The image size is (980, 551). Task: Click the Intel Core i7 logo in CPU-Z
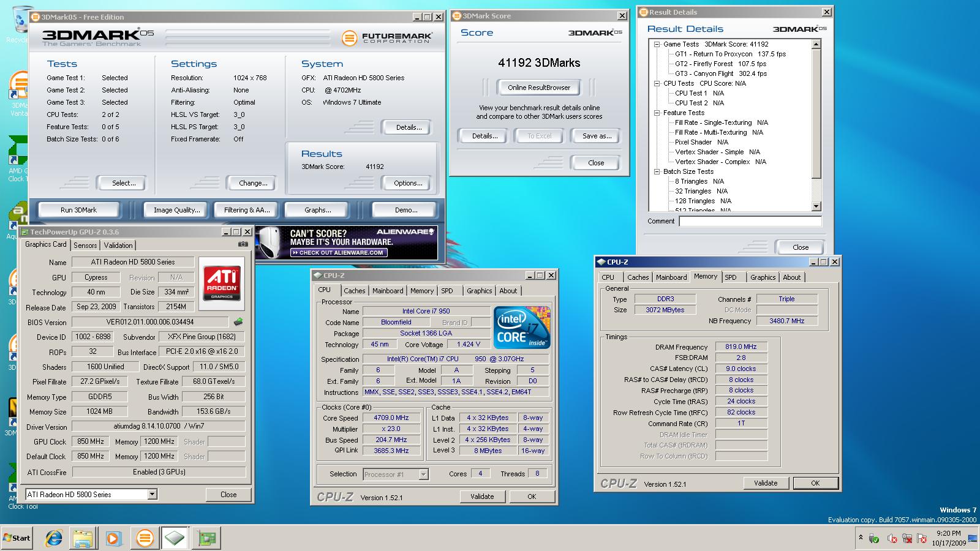[x=522, y=328]
